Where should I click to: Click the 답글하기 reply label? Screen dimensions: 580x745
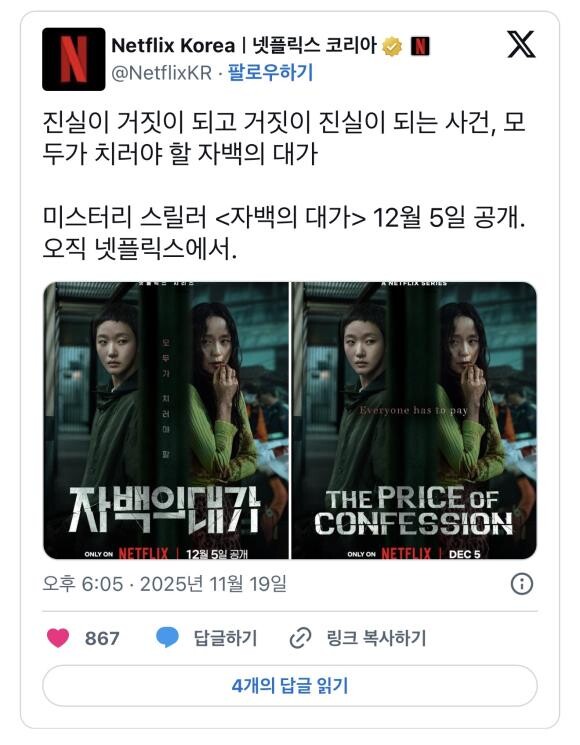click(x=225, y=638)
